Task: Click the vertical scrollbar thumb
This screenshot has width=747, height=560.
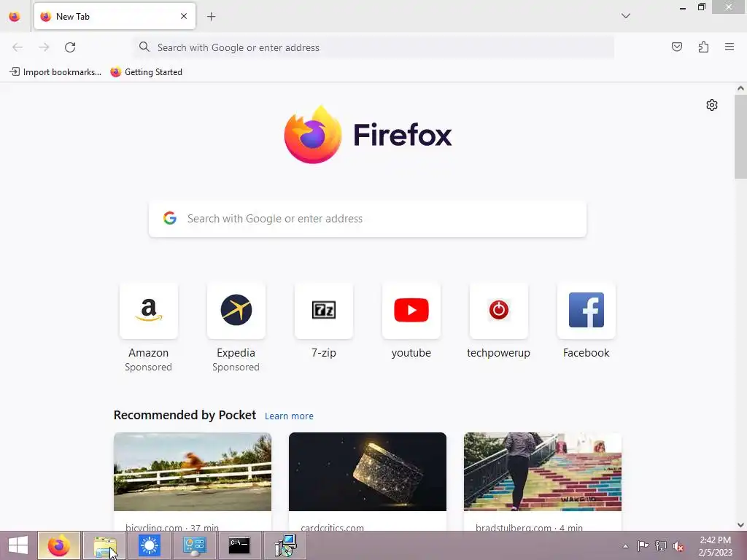Action: [x=740, y=136]
